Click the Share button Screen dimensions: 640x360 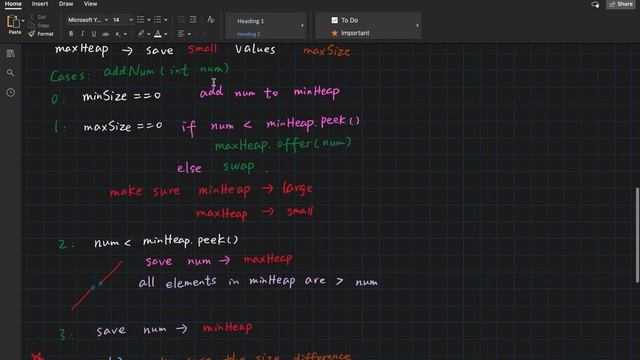[x=621, y=4]
